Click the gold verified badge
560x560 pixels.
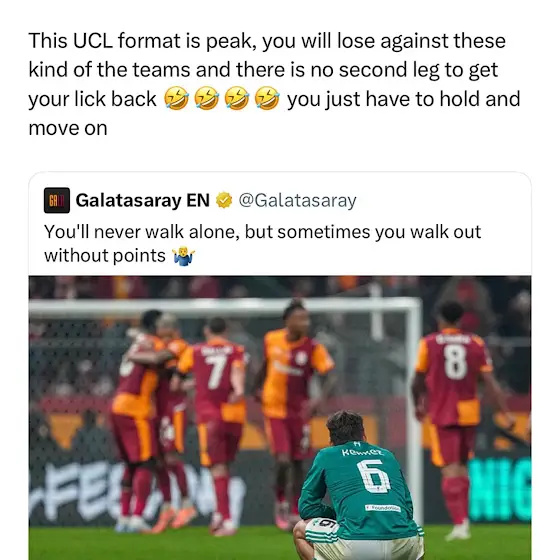coord(224,200)
